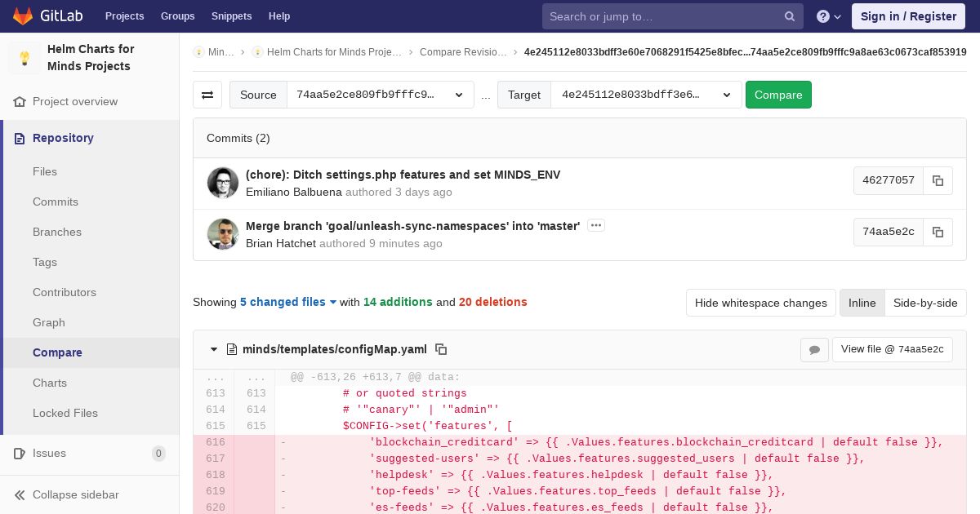Click the GitLab fox logo

coord(23,16)
